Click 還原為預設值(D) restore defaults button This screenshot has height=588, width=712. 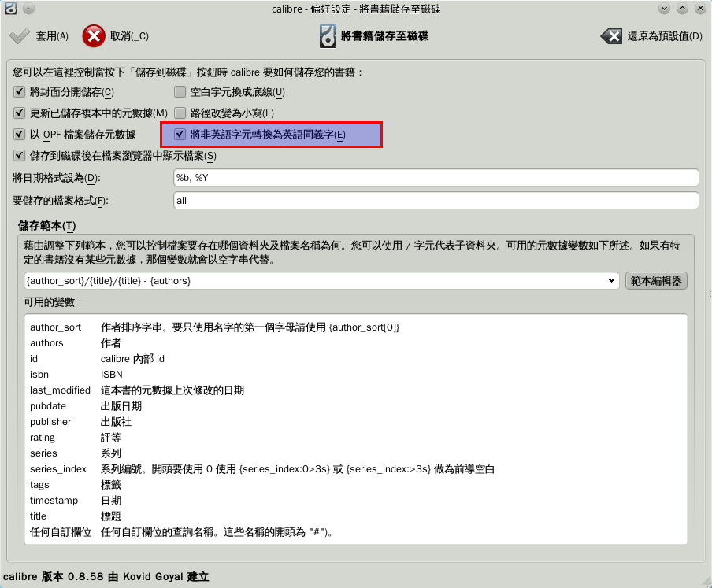point(651,36)
